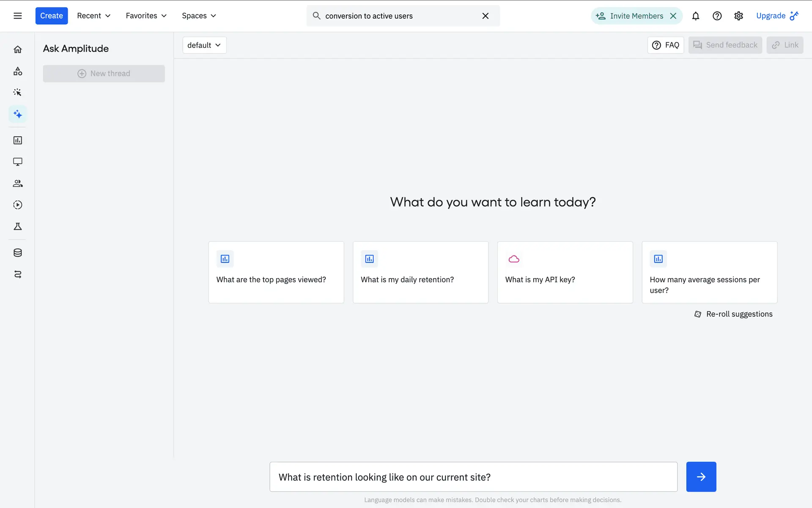812x508 pixels.
Task: Click the Ask Amplitude sparkle sidebar icon
Action: point(17,114)
